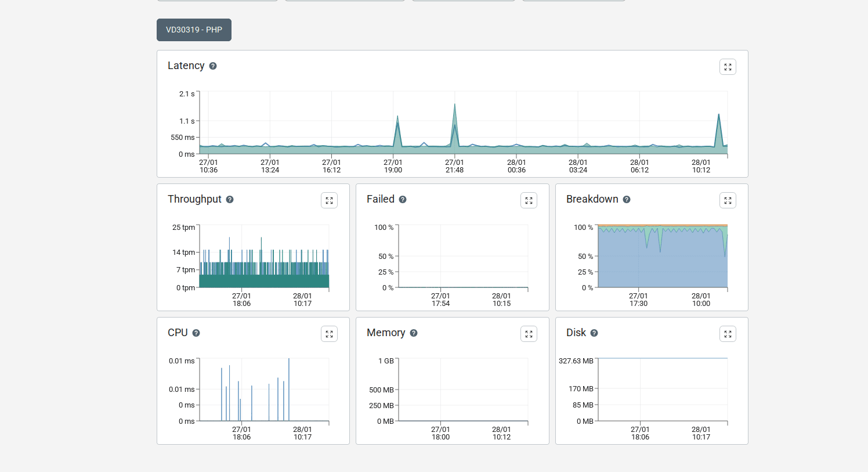This screenshot has height=472, width=868.
Task: Click the Breakdown help question icon
Action: pos(627,200)
